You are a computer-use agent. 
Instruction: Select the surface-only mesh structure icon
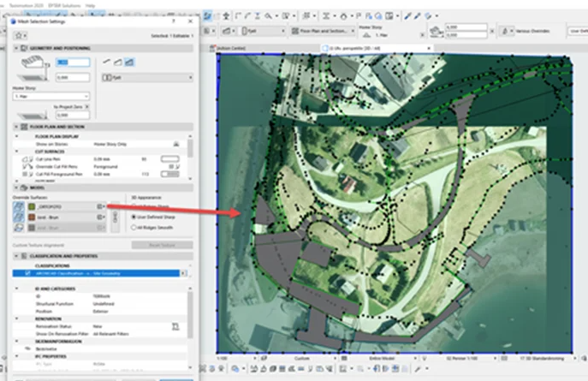click(106, 62)
